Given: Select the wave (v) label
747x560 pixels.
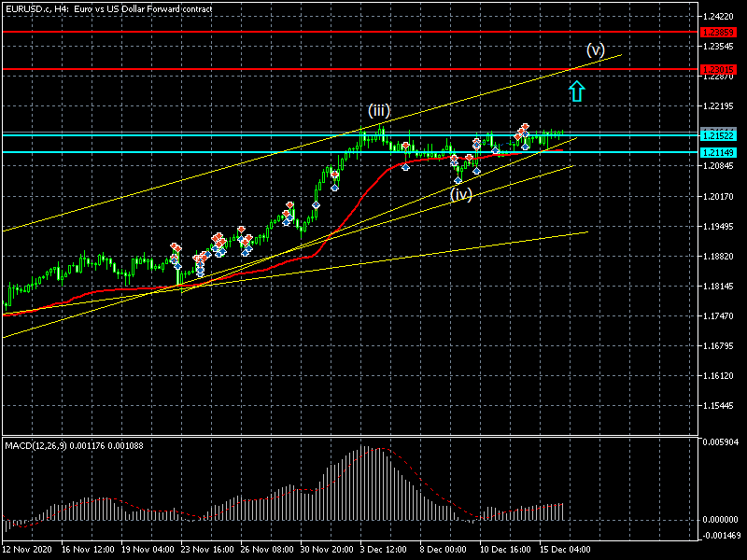Looking at the screenshot, I should 595,49.
